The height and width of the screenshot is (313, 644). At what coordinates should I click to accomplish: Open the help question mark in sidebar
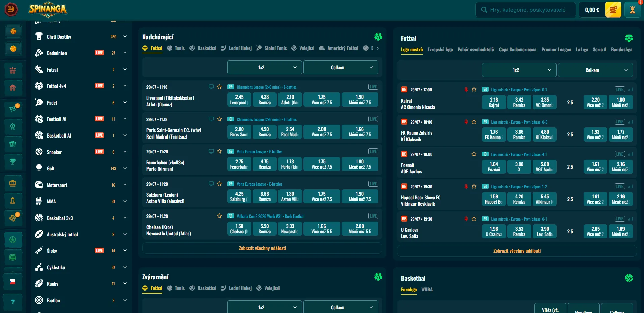point(13,302)
